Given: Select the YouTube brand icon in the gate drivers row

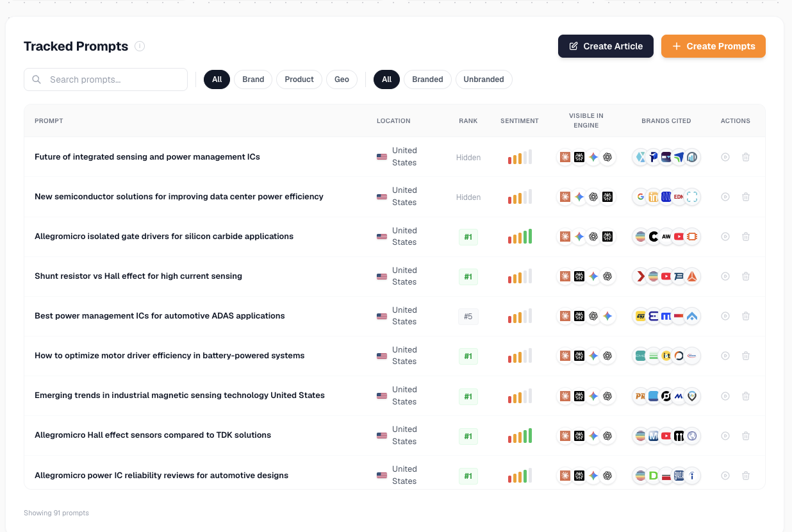Looking at the screenshot, I should [x=679, y=237].
